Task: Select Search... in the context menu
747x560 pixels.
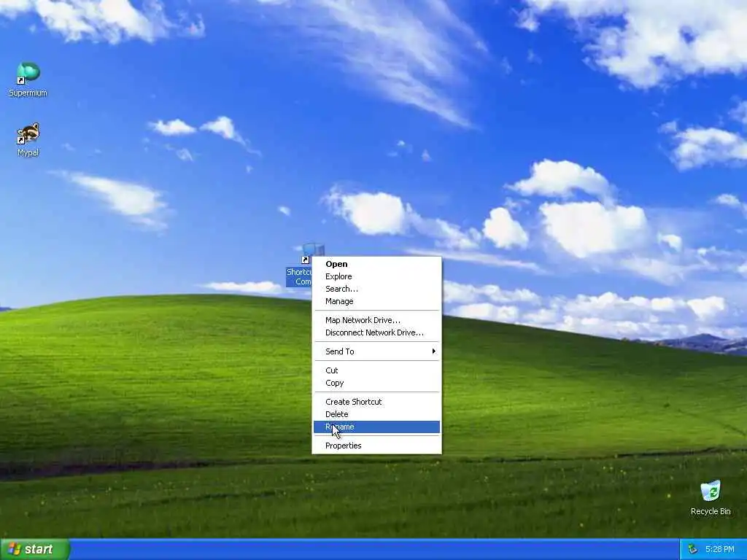Action: pyautogui.click(x=376, y=289)
